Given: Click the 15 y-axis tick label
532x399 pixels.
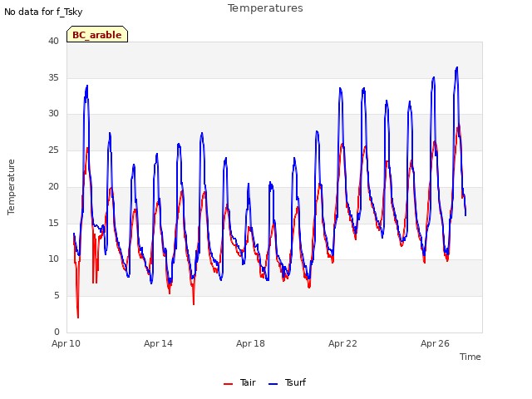Looking at the screenshot, I should [x=53, y=223].
